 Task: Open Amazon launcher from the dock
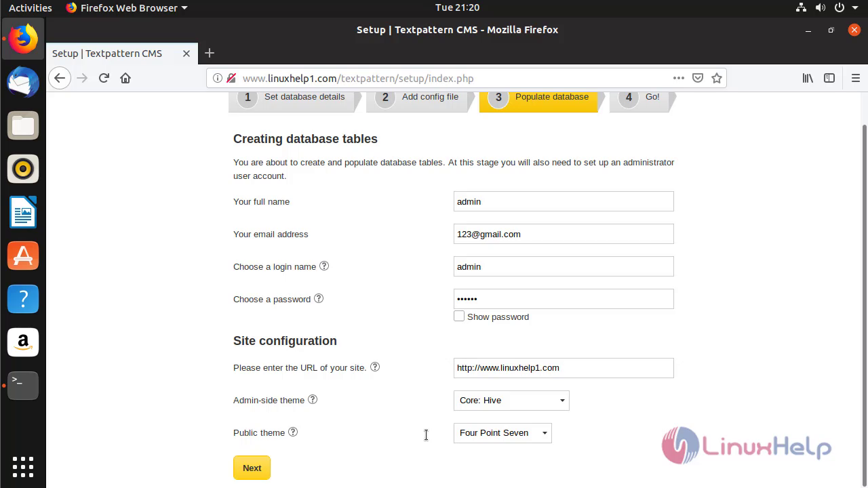coord(23,342)
